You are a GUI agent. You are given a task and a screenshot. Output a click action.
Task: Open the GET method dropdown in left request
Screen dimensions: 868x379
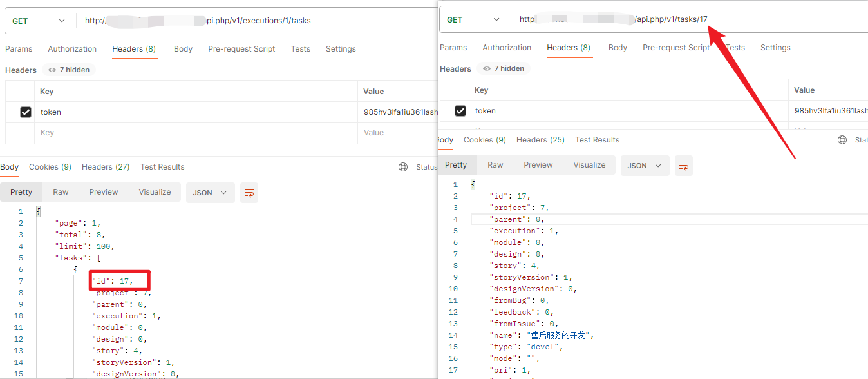click(x=40, y=21)
